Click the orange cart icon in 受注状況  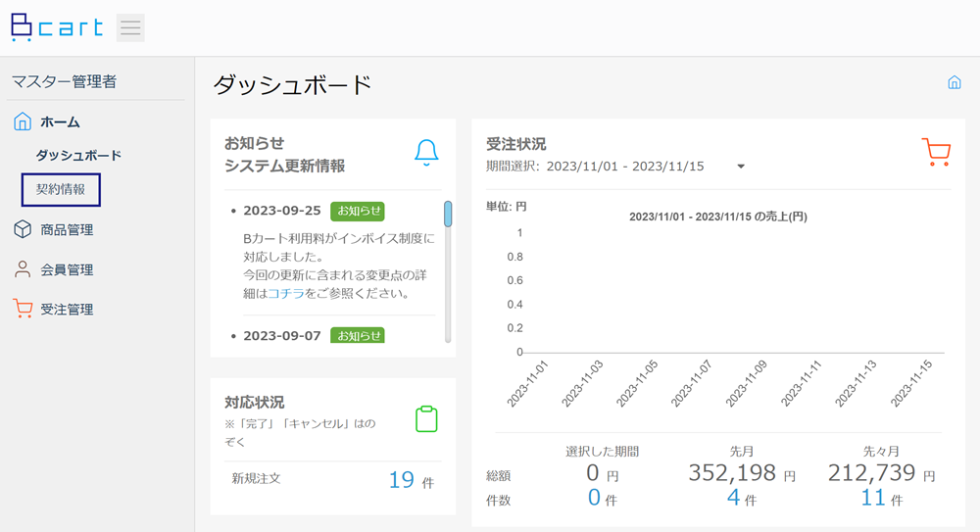(936, 152)
